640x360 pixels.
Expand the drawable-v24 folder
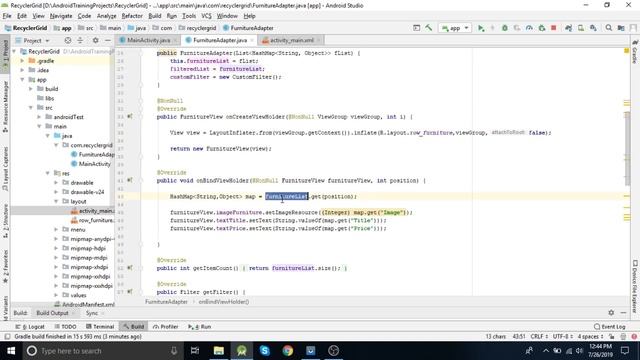click(x=56, y=192)
